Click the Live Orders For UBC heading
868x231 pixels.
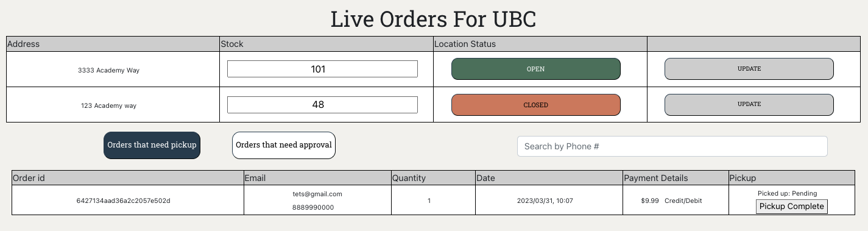click(x=433, y=19)
